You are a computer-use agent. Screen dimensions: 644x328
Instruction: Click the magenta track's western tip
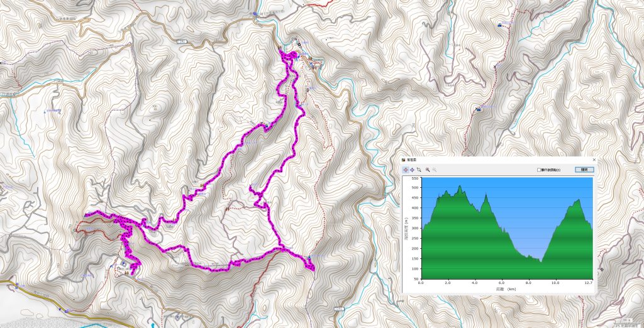pos(87,214)
